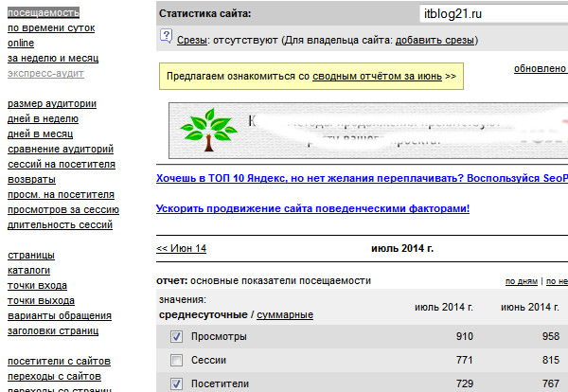Uncheck the Просмотры checkbox

(176, 336)
